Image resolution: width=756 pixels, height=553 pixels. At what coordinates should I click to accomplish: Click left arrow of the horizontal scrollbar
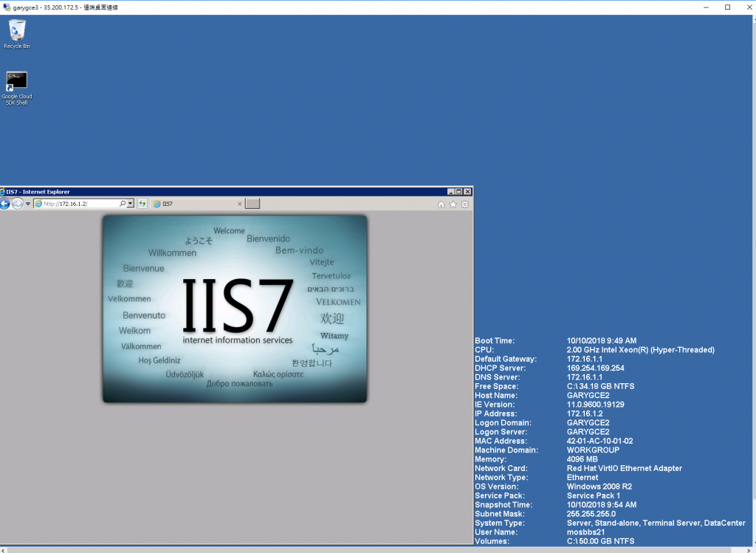tap(4, 550)
